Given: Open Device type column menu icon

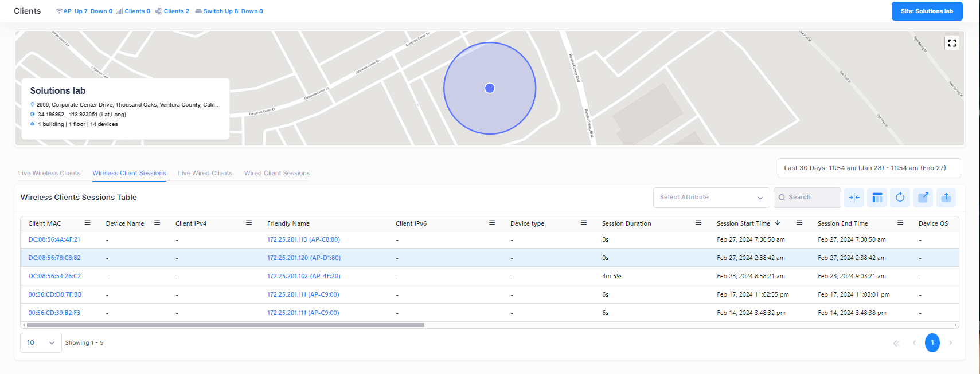Looking at the screenshot, I should pos(583,223).
